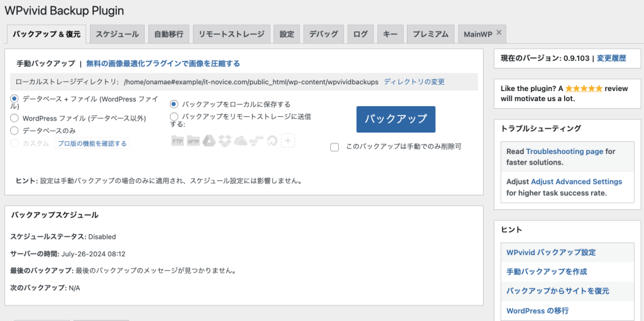This screenshot has height=321, width=644.
Task: Click the トラブルシューティング heading
Action: (541, 129)
